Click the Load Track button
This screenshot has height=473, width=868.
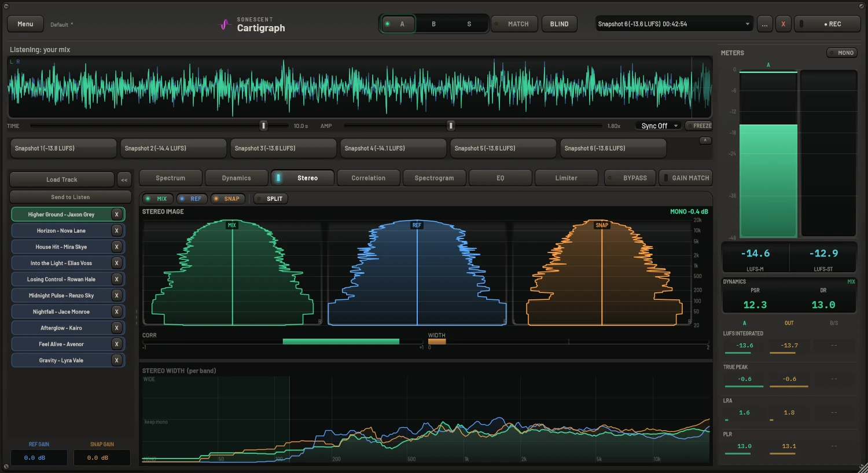tap(62, 179)
